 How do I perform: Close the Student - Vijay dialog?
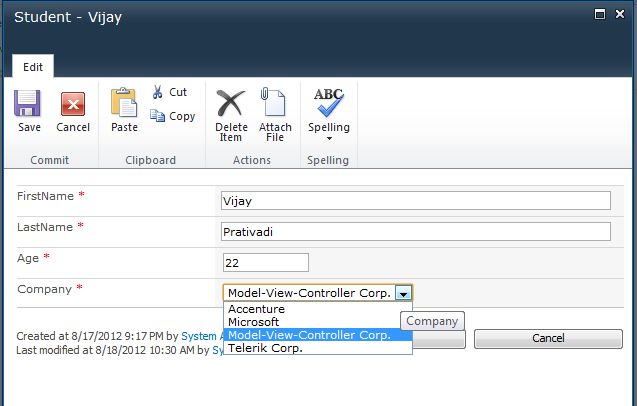tap(620, 14)
